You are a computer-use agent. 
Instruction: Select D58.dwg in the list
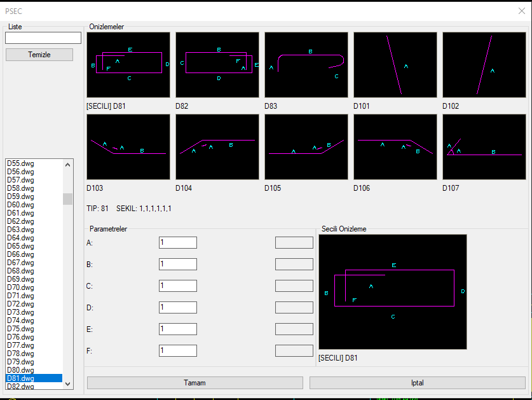coord(34,188)
